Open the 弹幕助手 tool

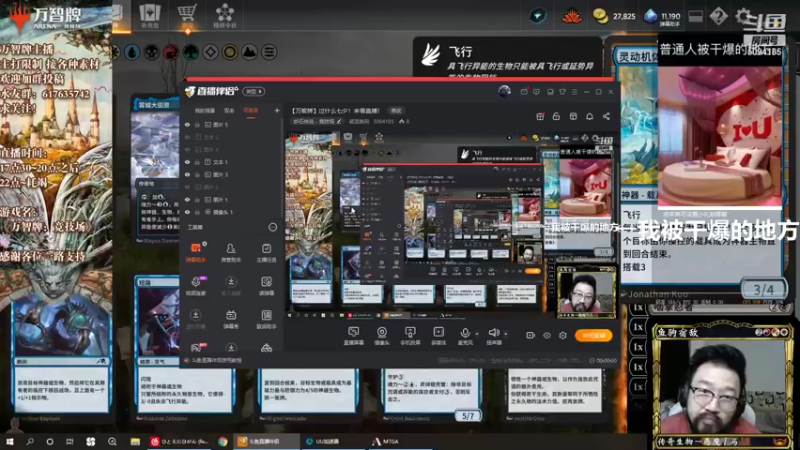195,252
